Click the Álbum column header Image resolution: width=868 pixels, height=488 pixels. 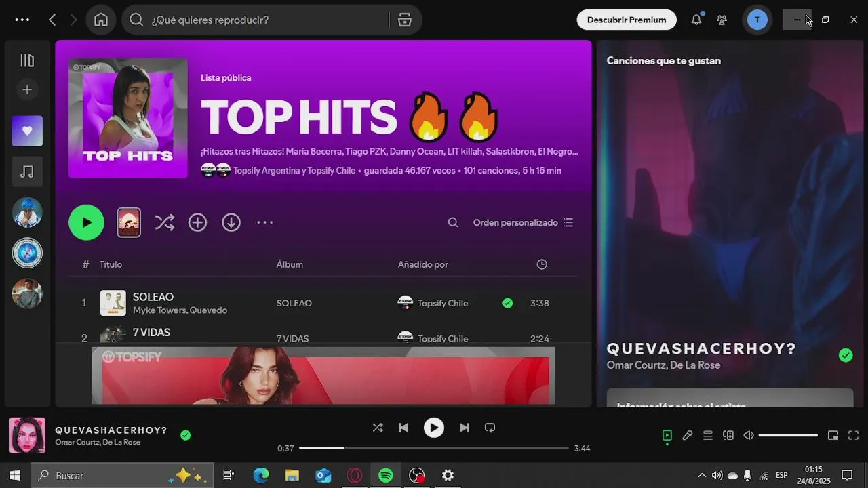click(290, 264)
